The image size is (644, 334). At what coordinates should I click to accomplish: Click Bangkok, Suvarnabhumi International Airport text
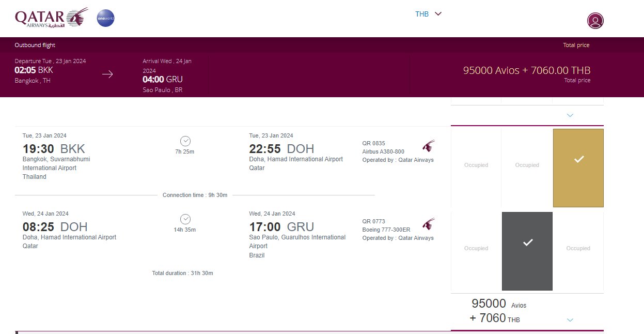(x=56, y=163)
